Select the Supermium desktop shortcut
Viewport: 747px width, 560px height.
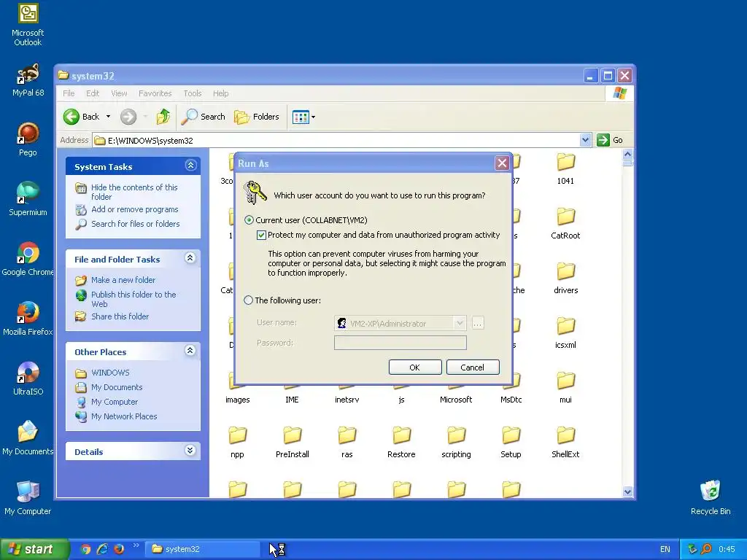point(28,199)
